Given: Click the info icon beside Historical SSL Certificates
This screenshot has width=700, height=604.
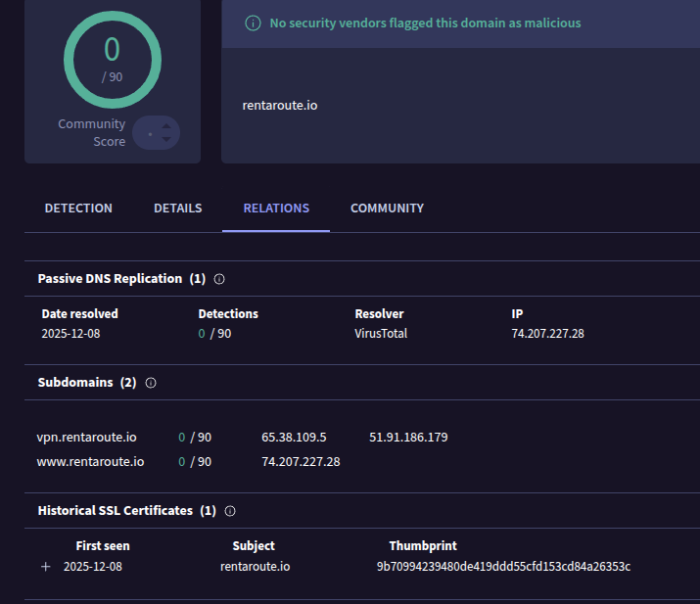Looking at the screenshot, I should [230, 511].
